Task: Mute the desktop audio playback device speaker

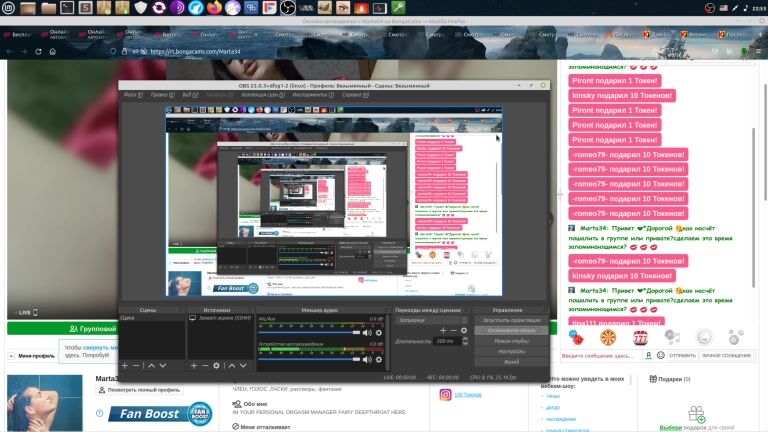Action: coord(367,359)
